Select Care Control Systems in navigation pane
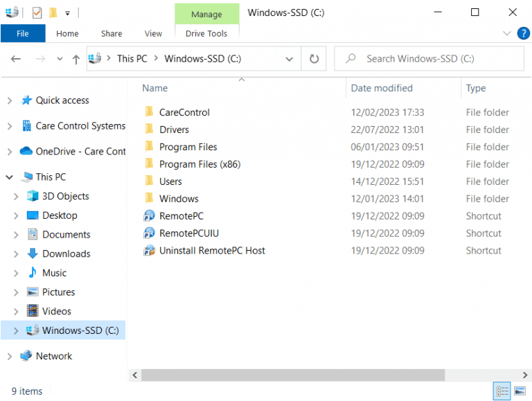The height and width of the screenshot is (401, 532). click(80, 126)
